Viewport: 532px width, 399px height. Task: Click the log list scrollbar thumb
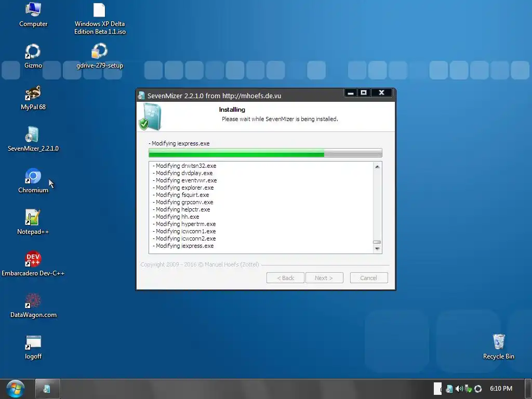(377, 242)
